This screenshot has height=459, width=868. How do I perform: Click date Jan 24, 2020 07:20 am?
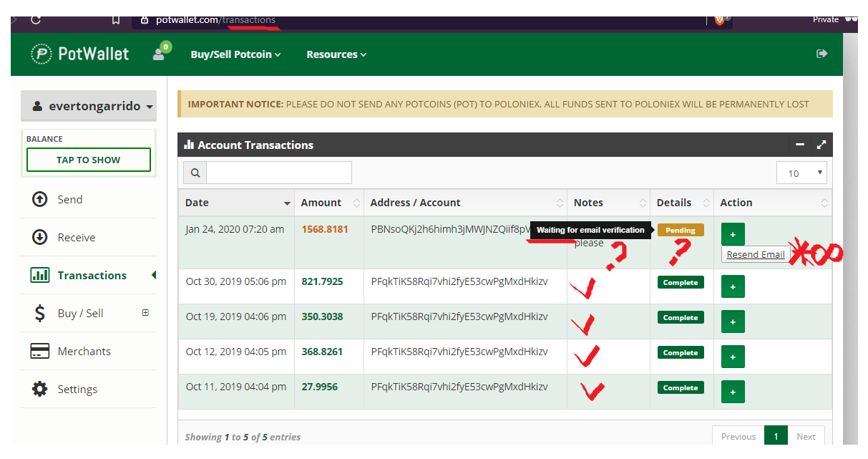[x=235, y=229]
